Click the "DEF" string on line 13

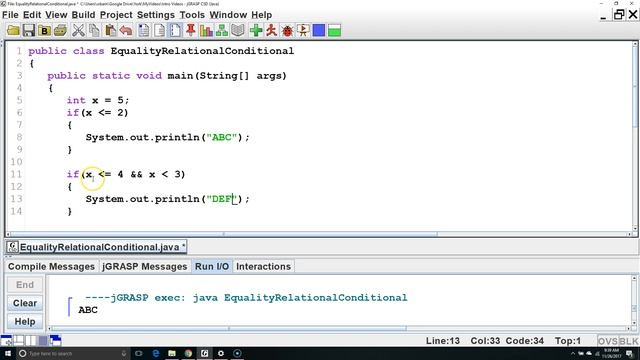pos(221,199)
